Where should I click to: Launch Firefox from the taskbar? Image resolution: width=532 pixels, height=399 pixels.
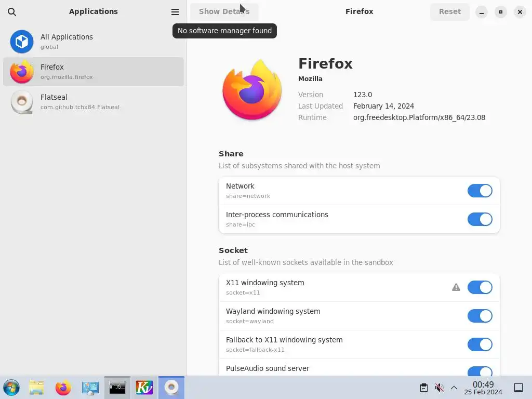tap(63, 388)
